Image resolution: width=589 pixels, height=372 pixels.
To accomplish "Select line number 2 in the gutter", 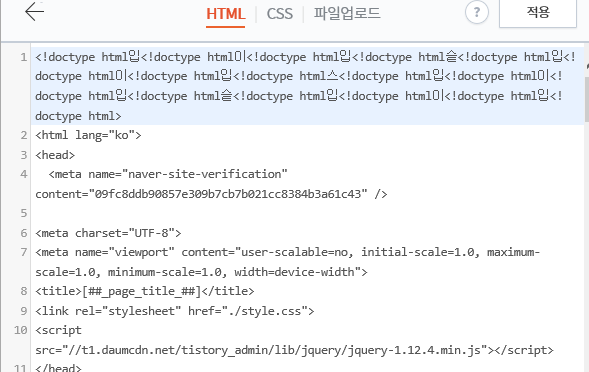I will [x=24, y=135].
